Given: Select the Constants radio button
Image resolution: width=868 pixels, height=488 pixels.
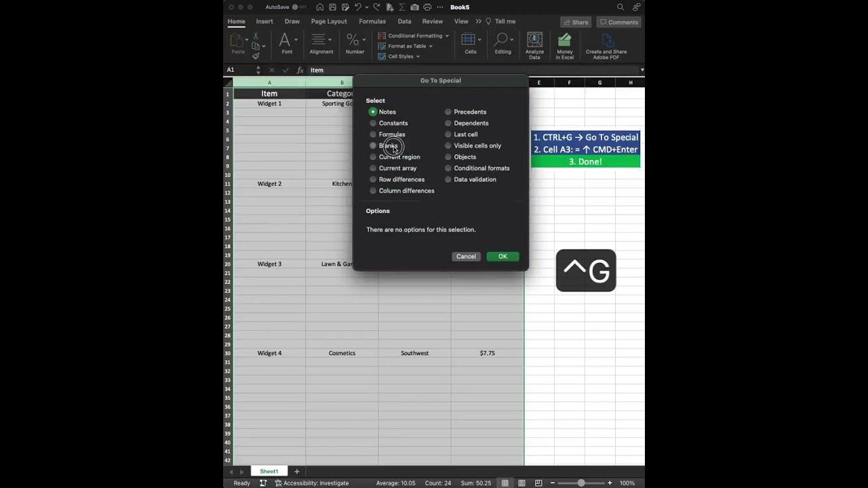Looking at the screenshot, I should 373,123.
